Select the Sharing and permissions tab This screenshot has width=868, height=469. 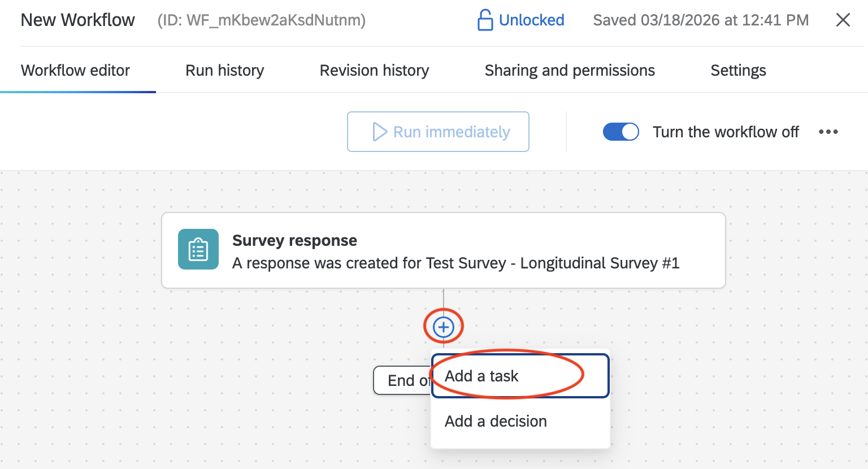click(x=569, y=70)
